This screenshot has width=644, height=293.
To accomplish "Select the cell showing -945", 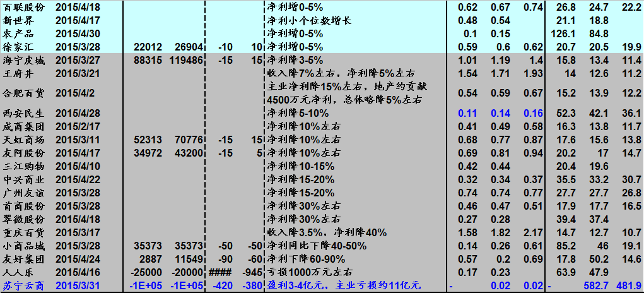I will (252, 272).
